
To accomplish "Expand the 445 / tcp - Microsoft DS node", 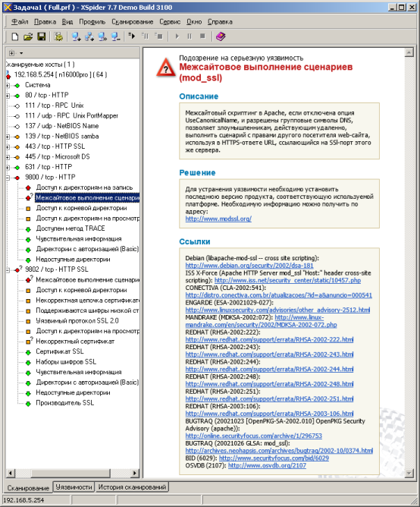I will pos(8,157).
